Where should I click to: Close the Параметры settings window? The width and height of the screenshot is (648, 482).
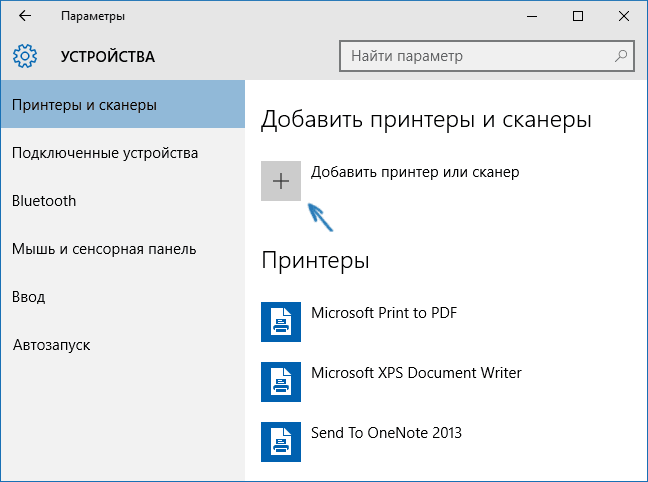(623, 17)
